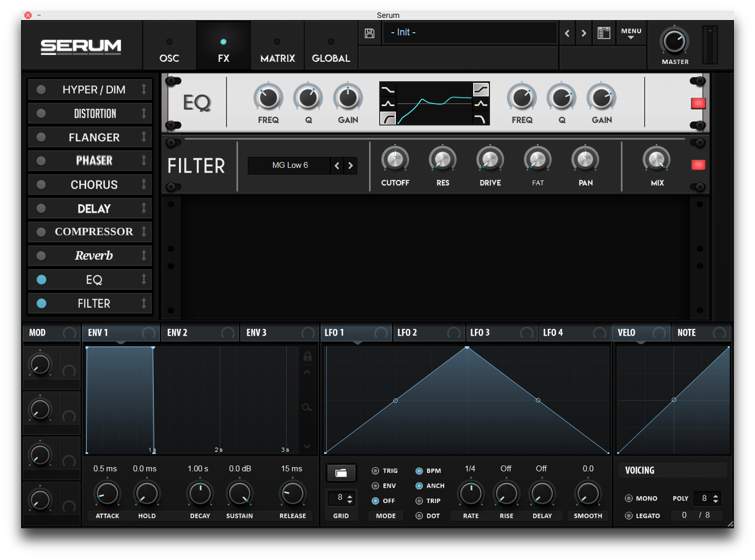Select low shelf shape for EQ band one
This screenshot has height=560, width=755.
pyautogui.click(x=388, y=90)
